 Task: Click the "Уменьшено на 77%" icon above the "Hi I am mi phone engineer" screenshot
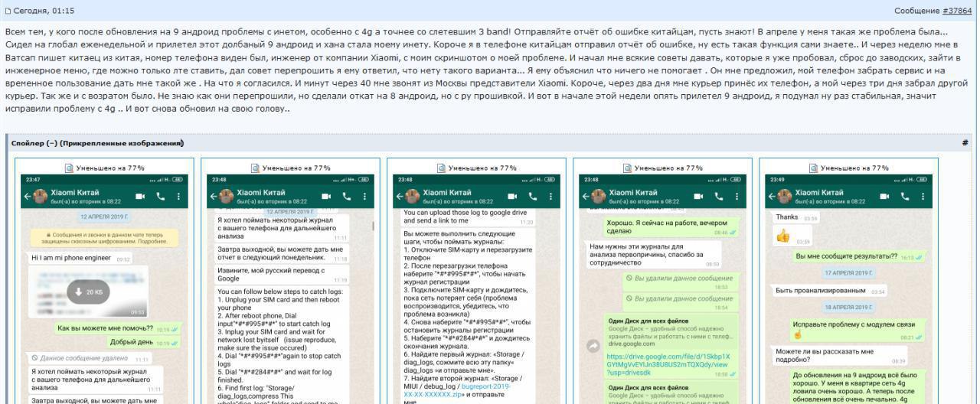pyautogui.click(x=69, y=168)
